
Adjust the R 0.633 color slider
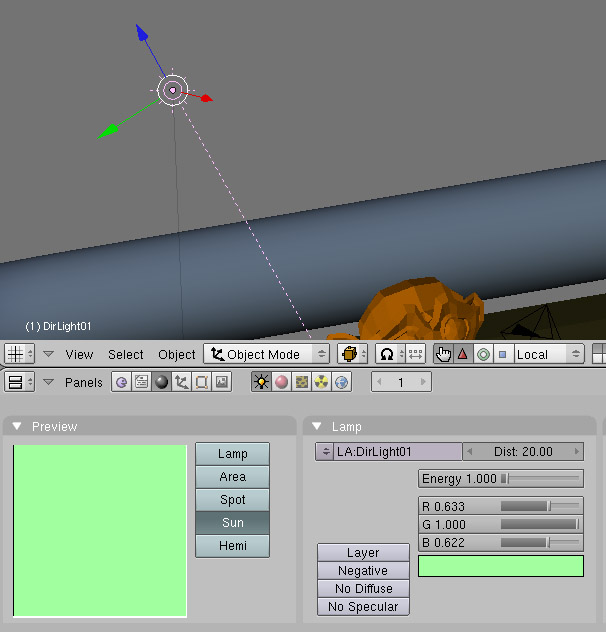coord(501,506)
